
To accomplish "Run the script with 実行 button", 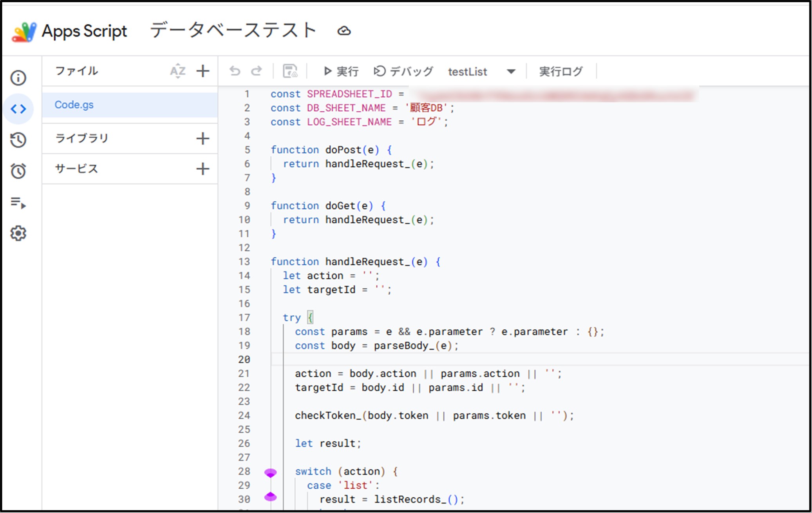I will click(341, 71).
